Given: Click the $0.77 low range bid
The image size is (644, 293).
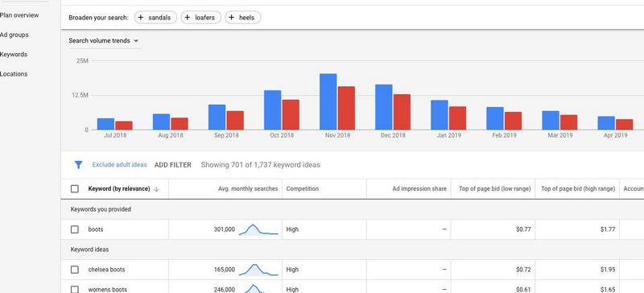Looking at the screenshot, I should (x=523, y=229).
